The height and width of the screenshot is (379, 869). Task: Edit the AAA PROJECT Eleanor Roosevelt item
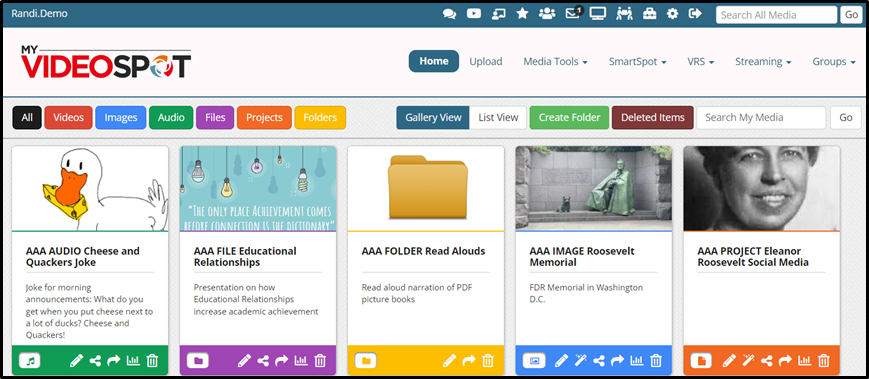point(729,361)
